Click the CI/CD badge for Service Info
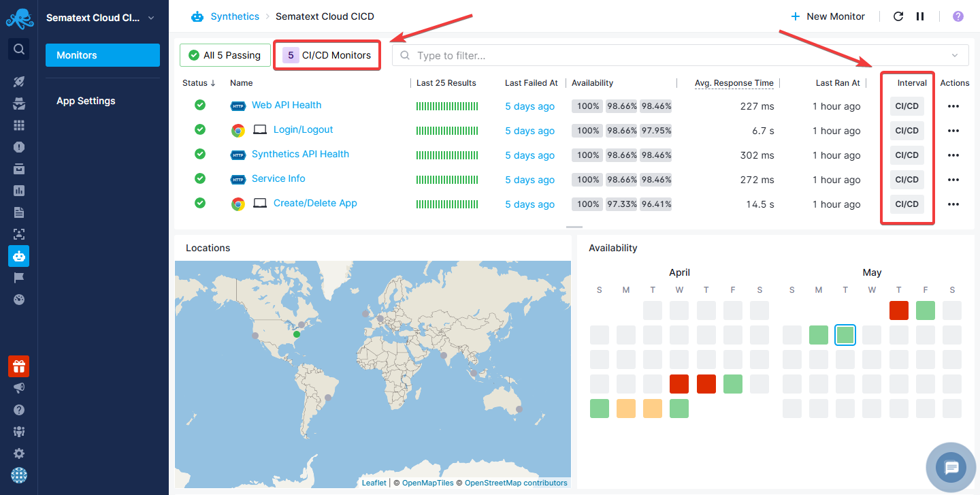This screenshot has width=980, height=495. [906, 180]
